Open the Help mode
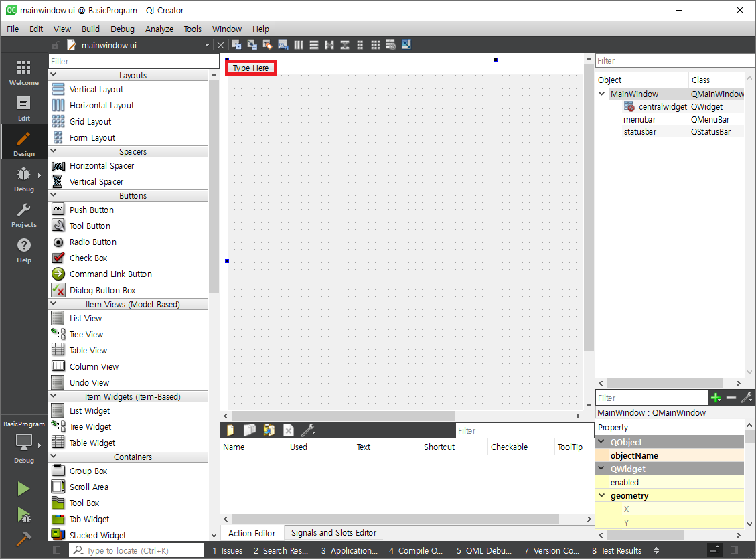 tap(23, 250)
